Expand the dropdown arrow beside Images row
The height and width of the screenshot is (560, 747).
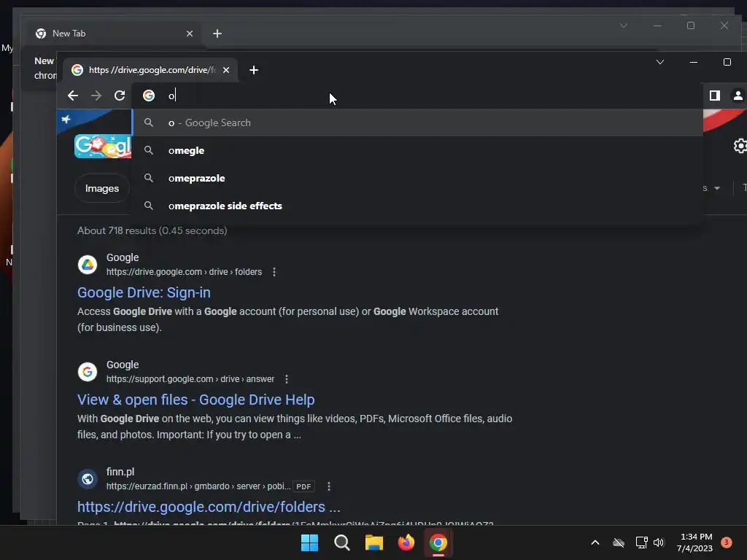click(717, 188)
